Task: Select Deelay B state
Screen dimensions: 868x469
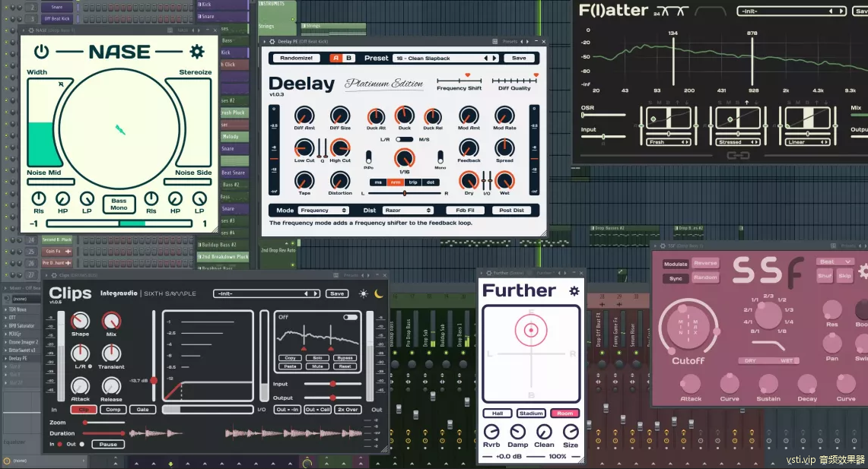Action: click(348, 58)
